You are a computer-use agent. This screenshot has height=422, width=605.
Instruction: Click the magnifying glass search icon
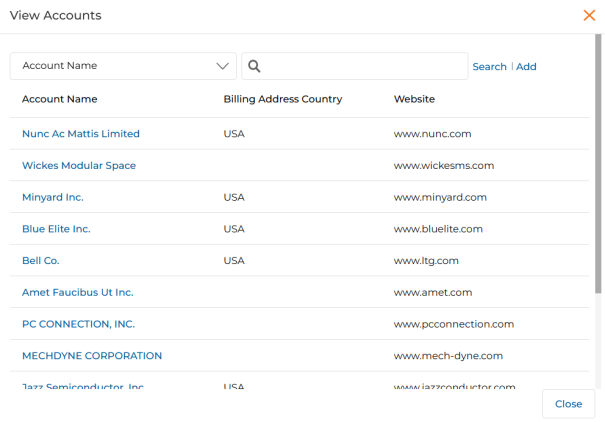click(254, 66)
